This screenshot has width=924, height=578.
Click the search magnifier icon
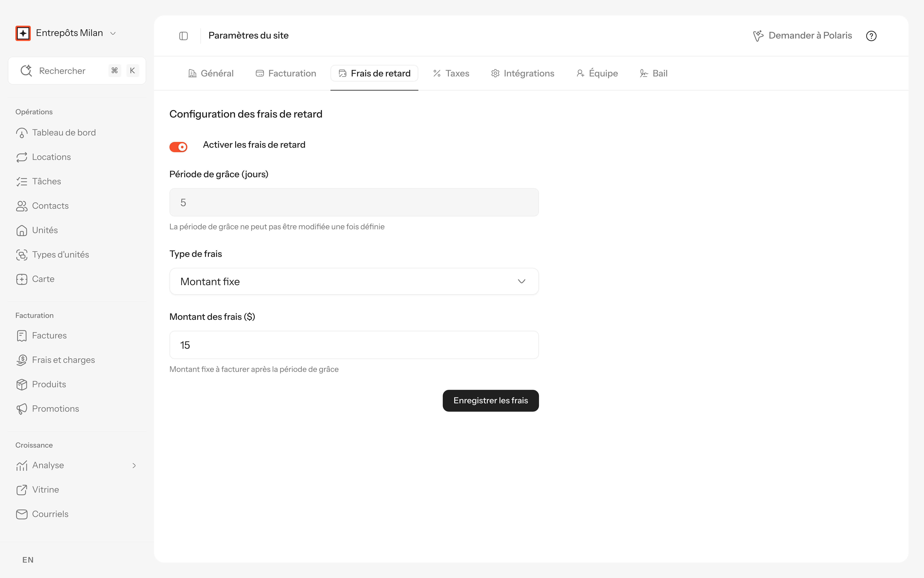pyautogui.click(x=26, y=71)
